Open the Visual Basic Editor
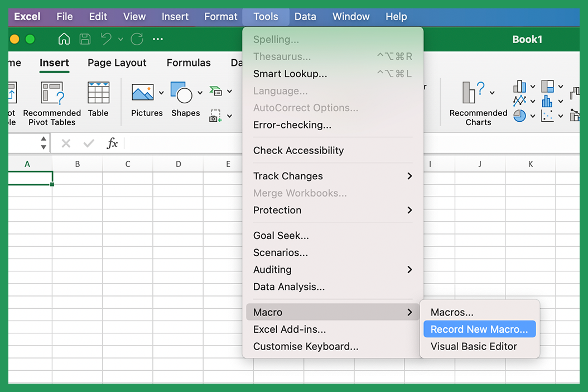The width and height of the screenshot is (588, 392). [x=473, y=346]
